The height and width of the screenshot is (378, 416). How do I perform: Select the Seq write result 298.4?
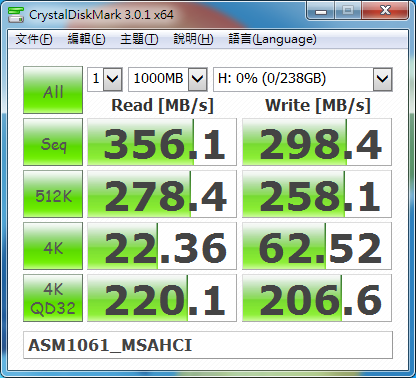click(x=317, y=142)
